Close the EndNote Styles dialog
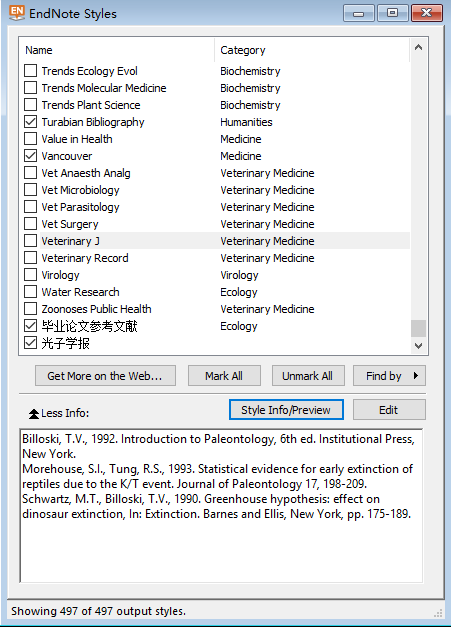The width and height of the screenshot is (451, 627). [427, 13]
